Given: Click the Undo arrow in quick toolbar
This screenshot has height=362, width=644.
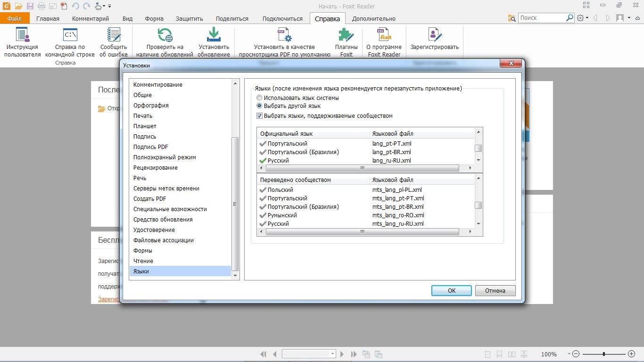Looking at the screenshot, I should (x=75, y=6).
